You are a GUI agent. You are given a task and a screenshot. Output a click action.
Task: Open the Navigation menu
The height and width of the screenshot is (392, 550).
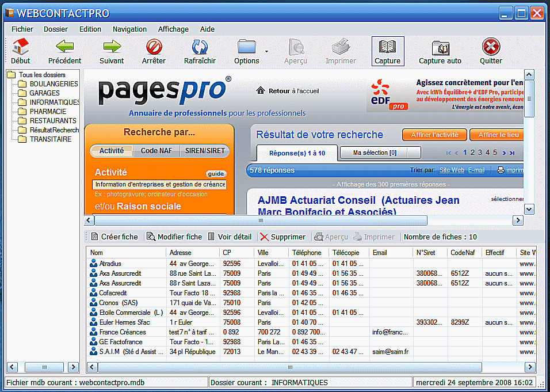(129, 29)
